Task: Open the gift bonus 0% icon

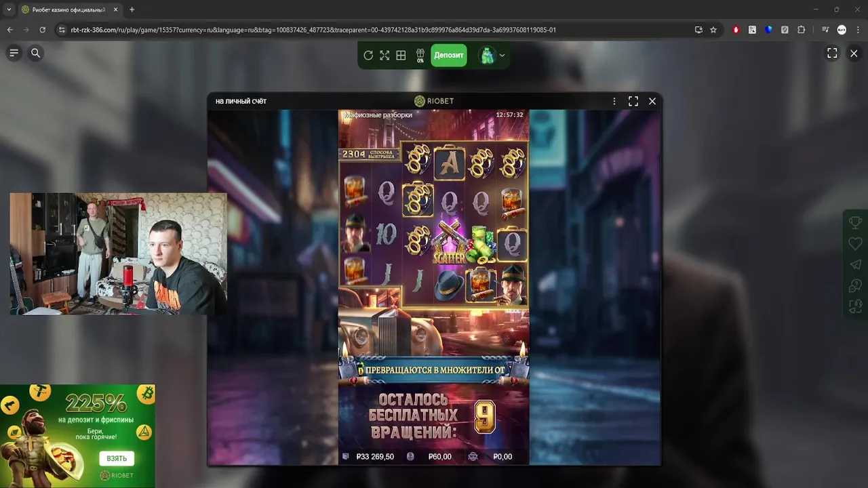Action: point(420,56)
